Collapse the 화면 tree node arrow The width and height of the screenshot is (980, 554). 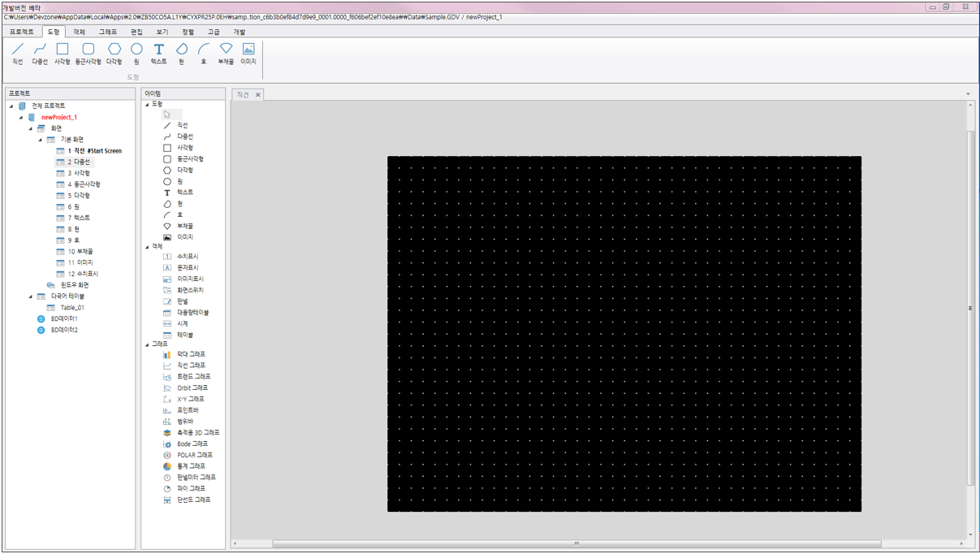[31, 128]
